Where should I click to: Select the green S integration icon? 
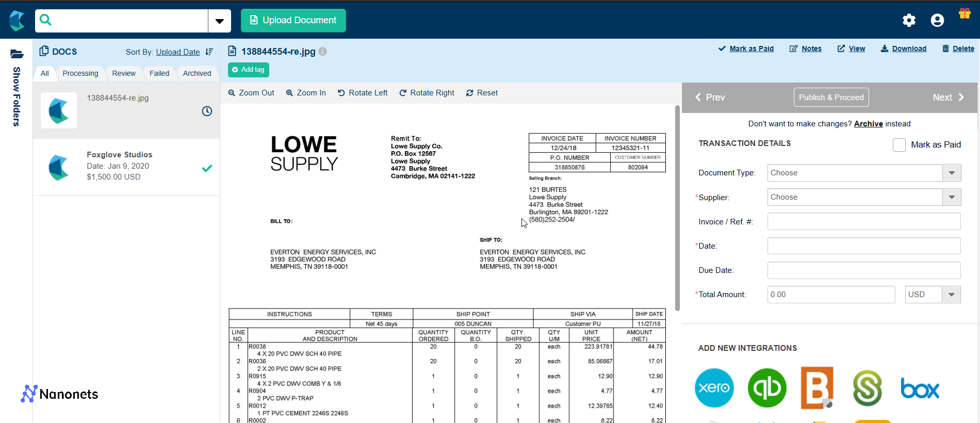868,388
